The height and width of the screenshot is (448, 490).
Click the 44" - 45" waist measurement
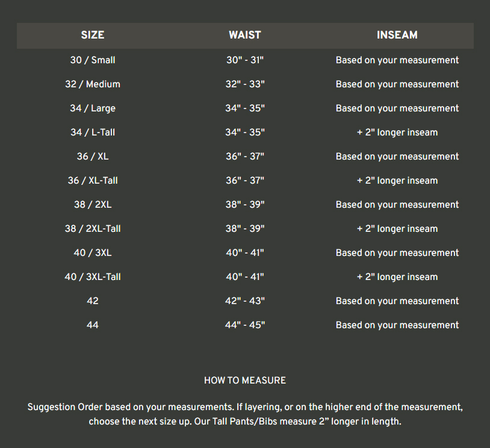pyautogui.click(x=245, y=325)
